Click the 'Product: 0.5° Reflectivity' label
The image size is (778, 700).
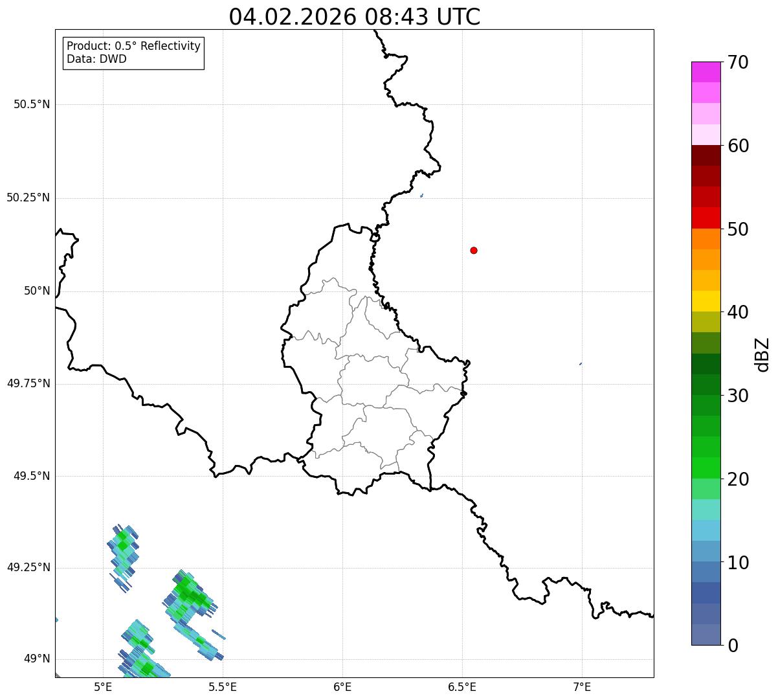(133, 47)
